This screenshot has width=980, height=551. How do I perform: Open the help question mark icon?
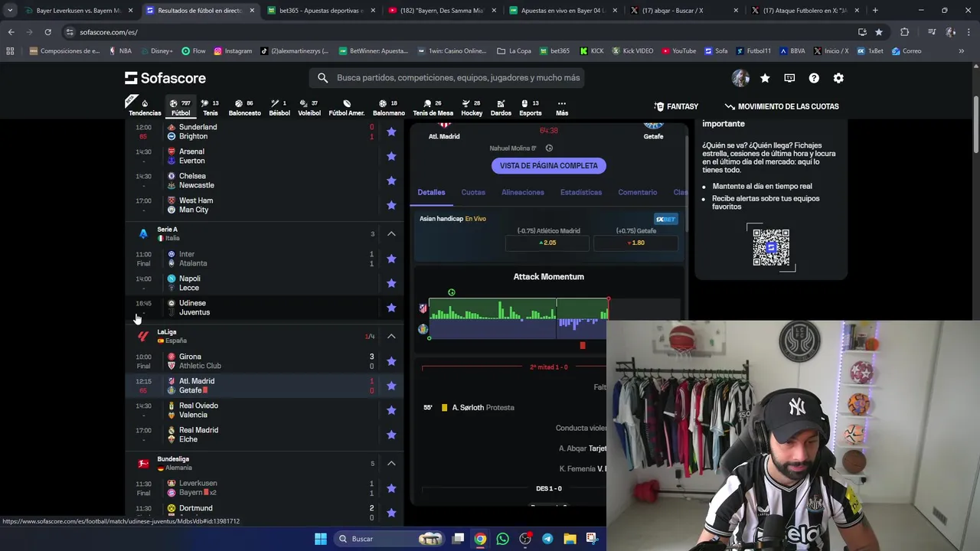coord(814,78)
